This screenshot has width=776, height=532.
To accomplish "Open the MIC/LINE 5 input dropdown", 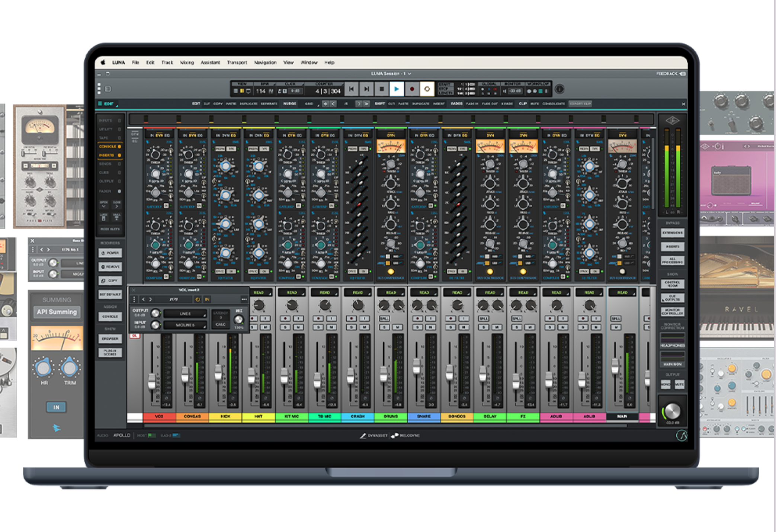I will [185, 325].
